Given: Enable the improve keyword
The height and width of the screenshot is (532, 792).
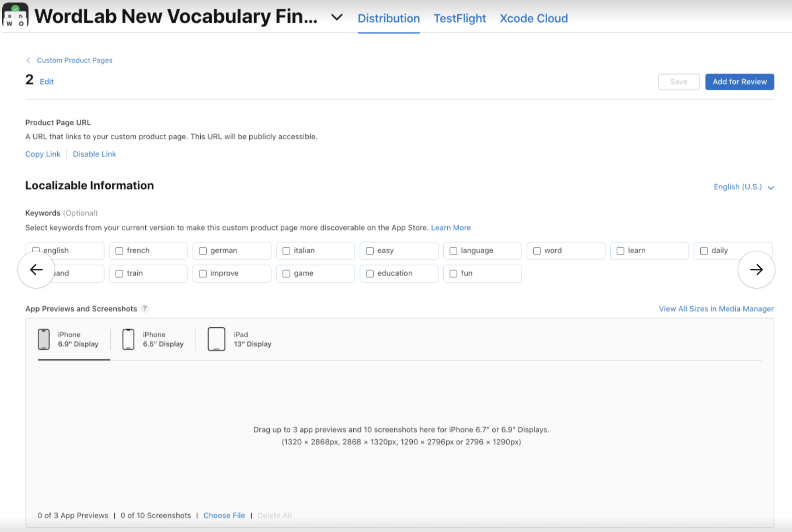Looking at the screenshot, I should pyautogui.click(x=203, y=273).
